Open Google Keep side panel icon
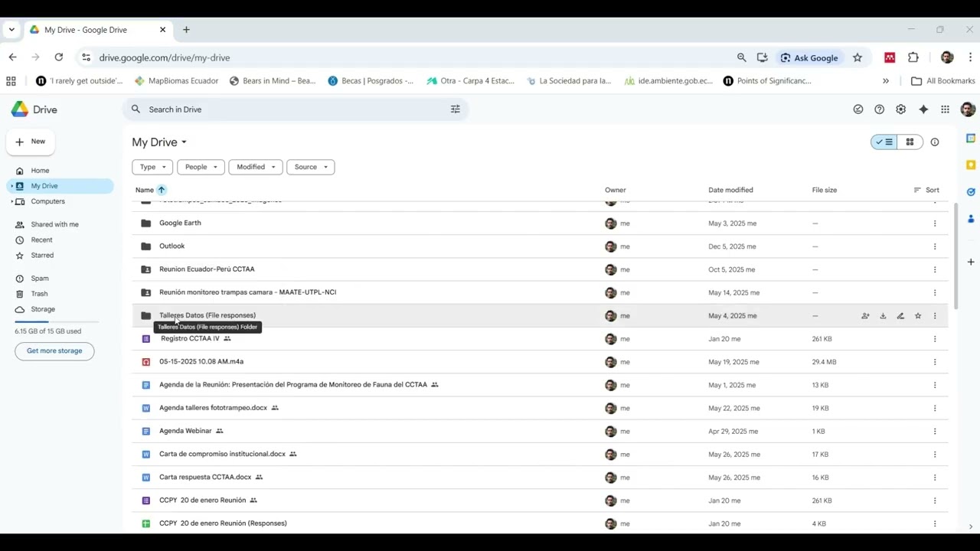The height and width of the screenshot is (551, 980). [971, 165]
